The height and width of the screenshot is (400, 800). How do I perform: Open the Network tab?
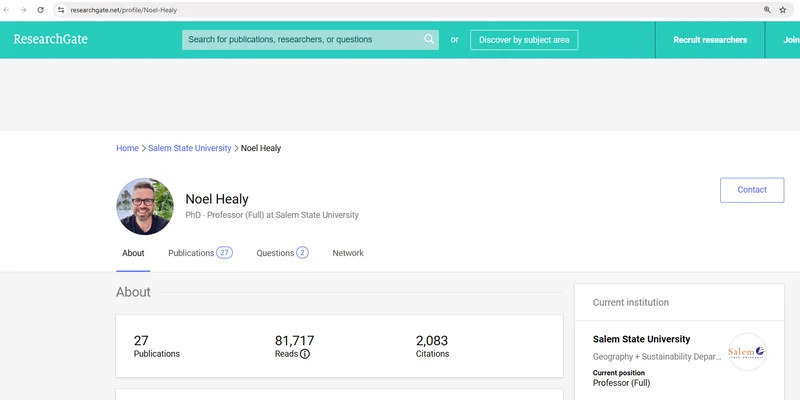point(348,253)
